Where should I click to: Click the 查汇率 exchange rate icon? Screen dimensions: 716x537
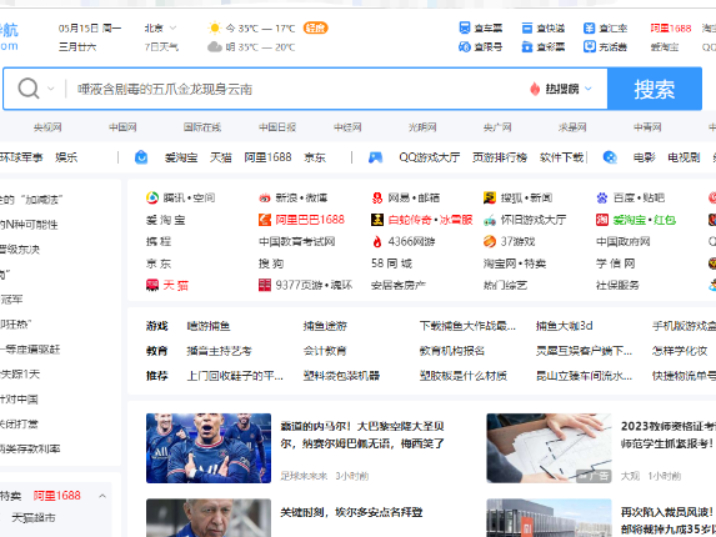[x=589, y=28]
